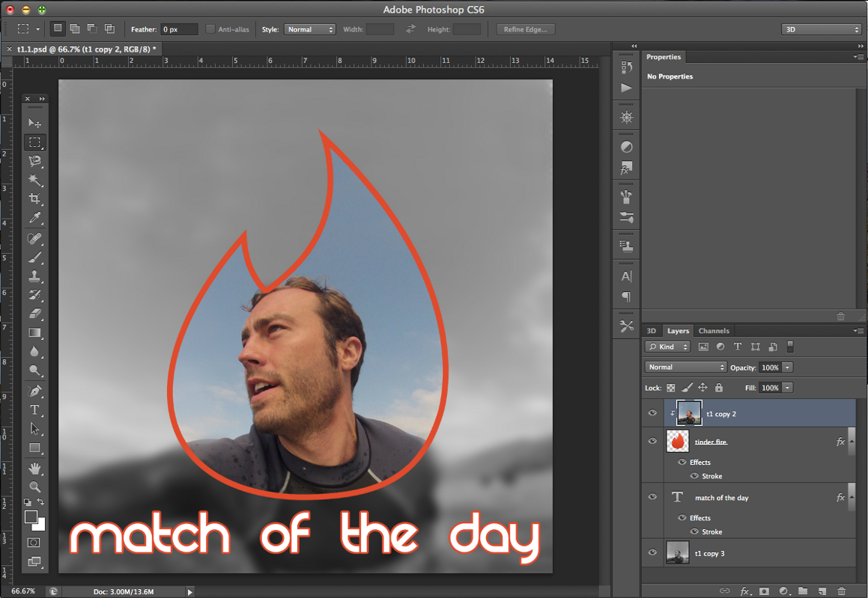
Task: Toggle Stroke effect on match of the day
Action: 694,531
